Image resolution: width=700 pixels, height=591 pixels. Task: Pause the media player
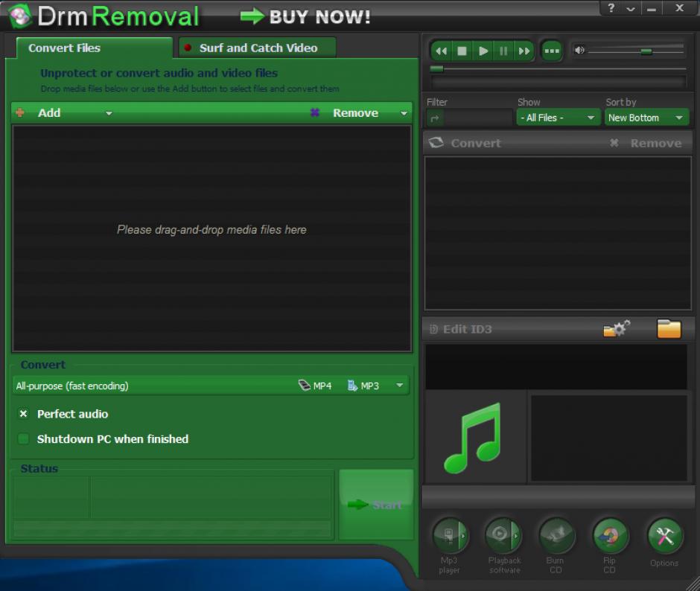[503, 51]
